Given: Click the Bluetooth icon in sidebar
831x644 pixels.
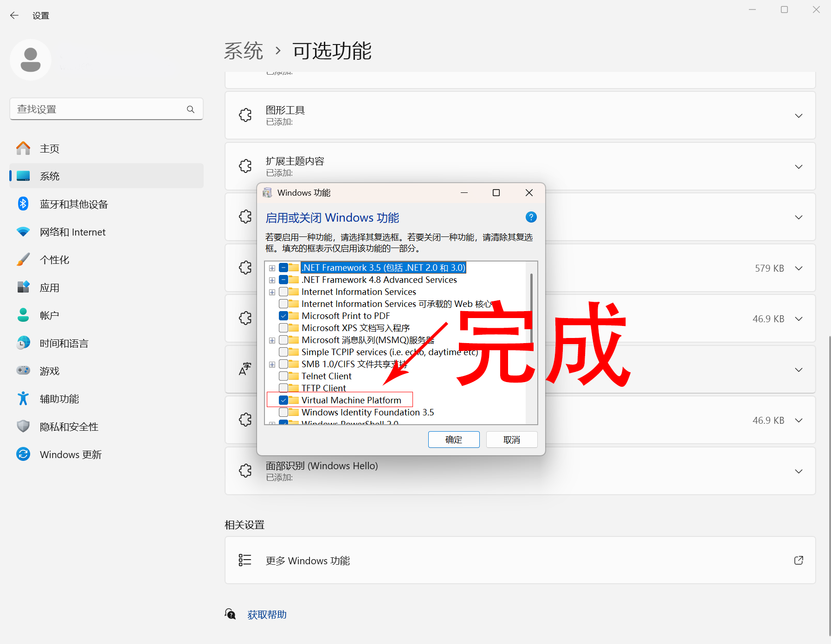Looking at the screenshot, I should click(23, 204).
